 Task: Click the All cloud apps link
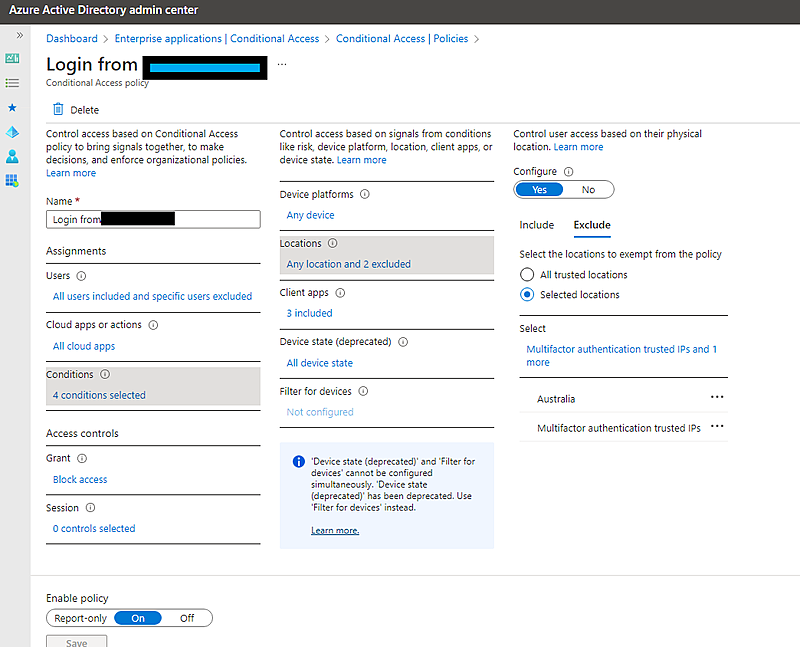pyautogui.click(x=83, y=346)
